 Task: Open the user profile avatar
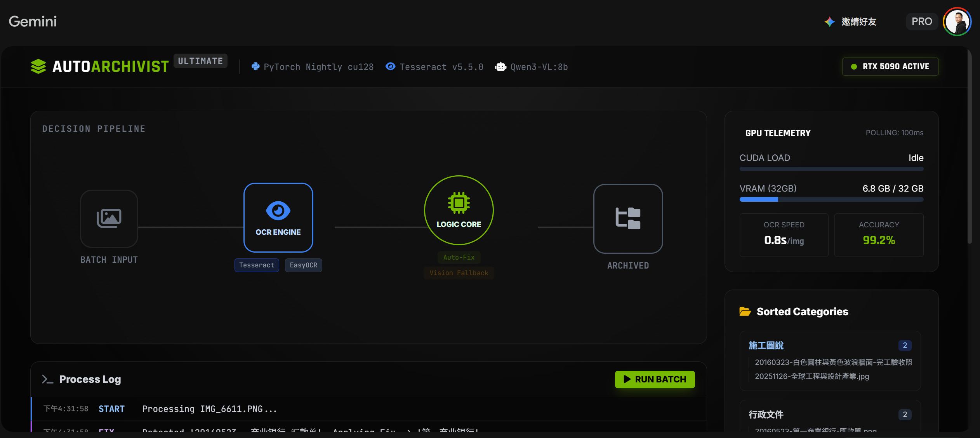(957, 22)
